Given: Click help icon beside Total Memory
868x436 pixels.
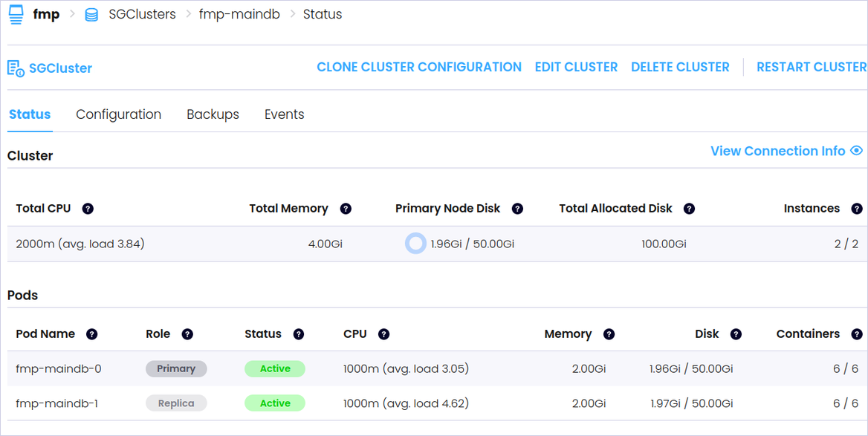Looking at the screenshot, I should pyautogui.click(x=346, y=209).
